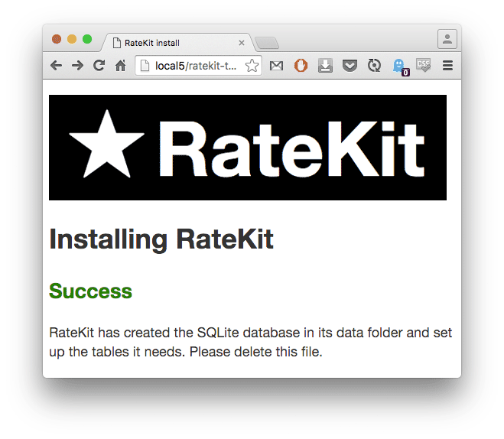Open the Chrome hamburger menu

pyautogui.click(x=448, y=66)
